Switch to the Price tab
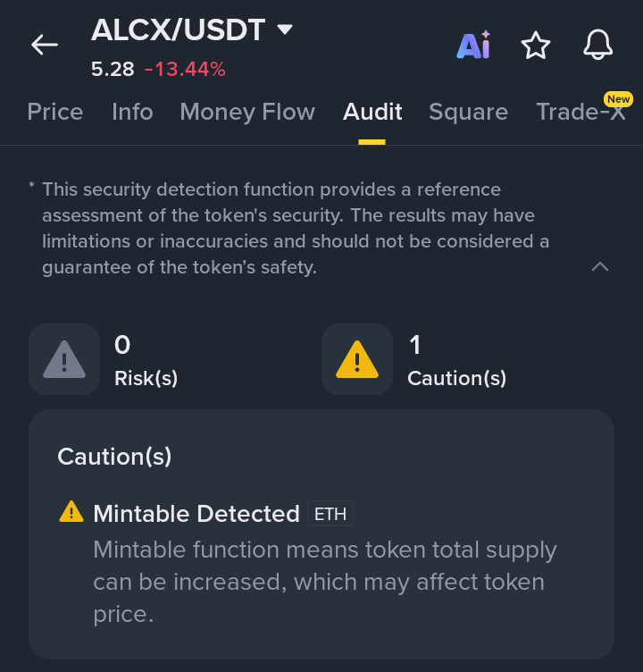 point(54,112)
